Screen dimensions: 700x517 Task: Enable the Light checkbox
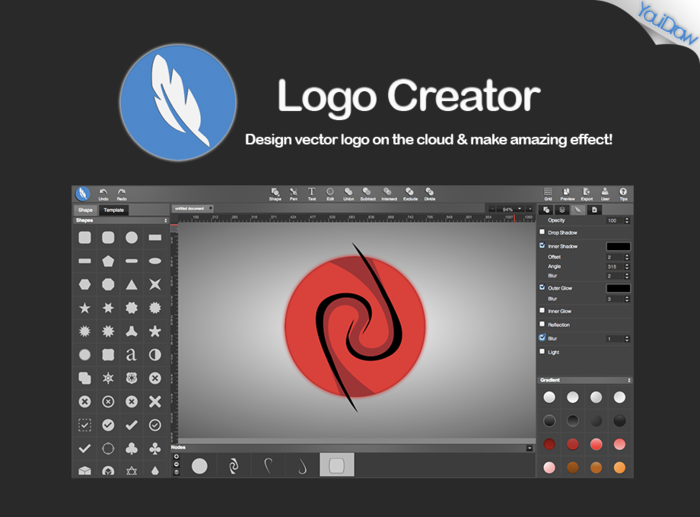click(542, 351)
